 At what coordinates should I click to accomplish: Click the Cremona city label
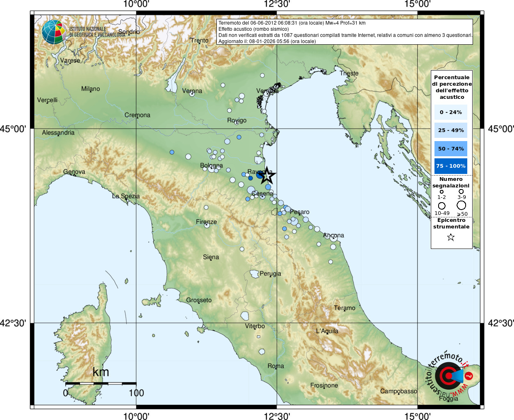point(137,115)
